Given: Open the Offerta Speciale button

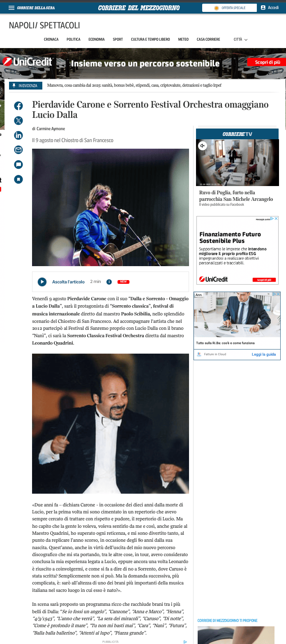Looking at the screenshot, I should pos(229,8).
